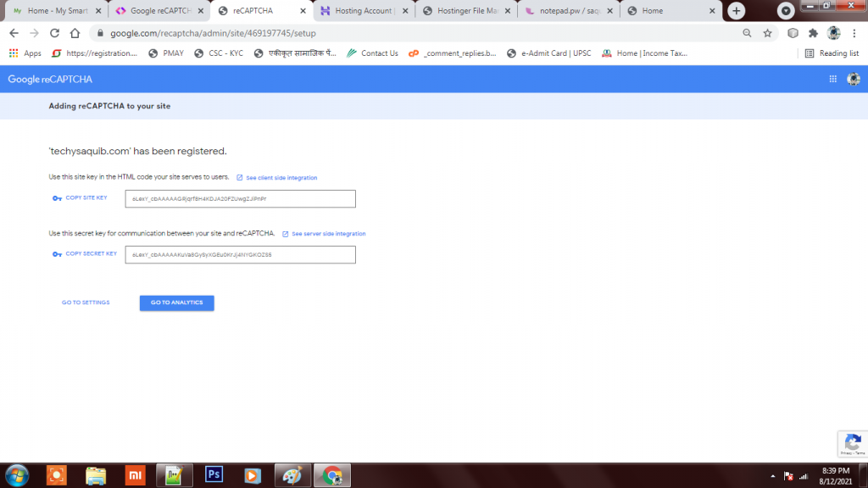Open the Hindi-titled bookmark

[x=295, y=53]
